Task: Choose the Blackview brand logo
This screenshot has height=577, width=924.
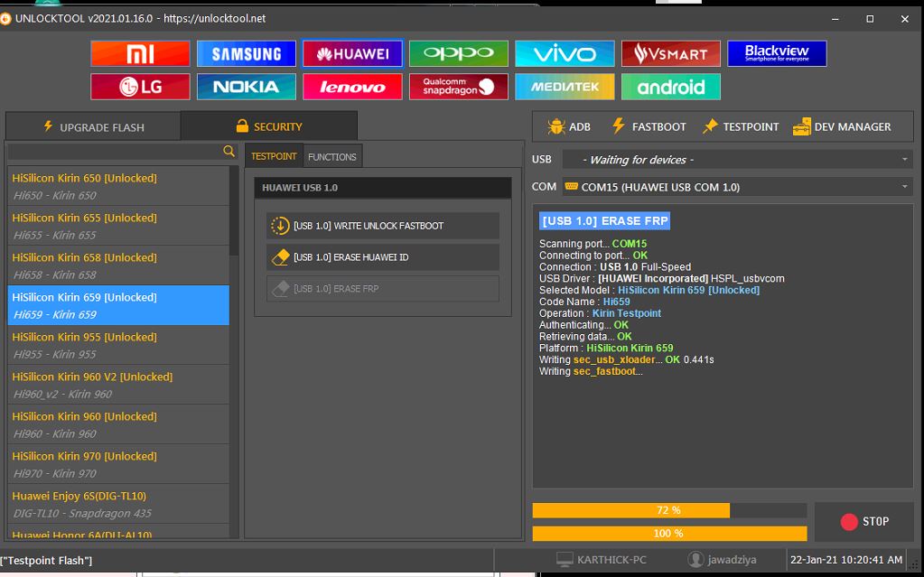Action: (777, 53)
